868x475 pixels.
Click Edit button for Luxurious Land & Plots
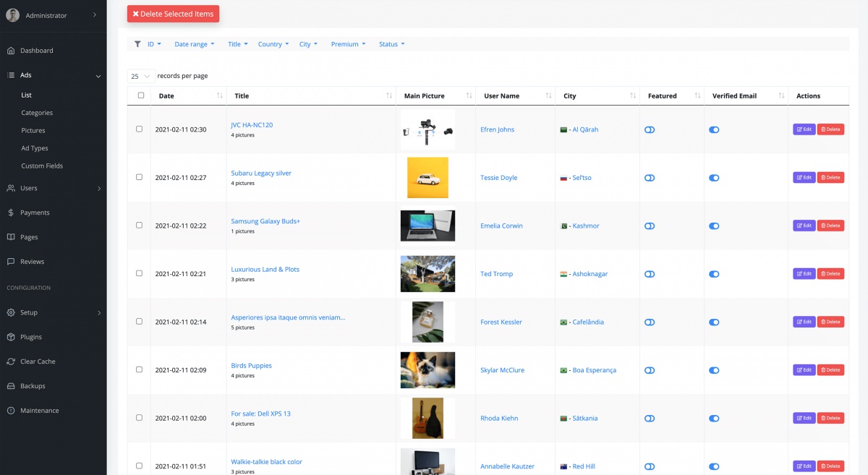804,274
